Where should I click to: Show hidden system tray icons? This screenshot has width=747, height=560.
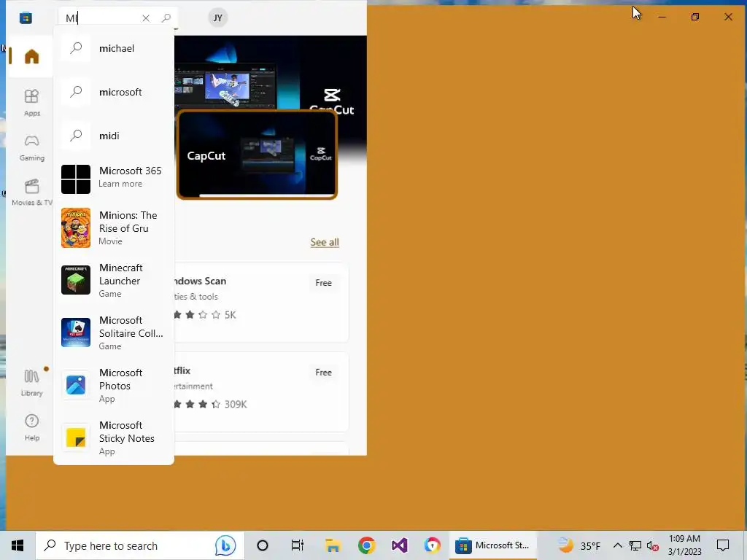pos(617,545)
